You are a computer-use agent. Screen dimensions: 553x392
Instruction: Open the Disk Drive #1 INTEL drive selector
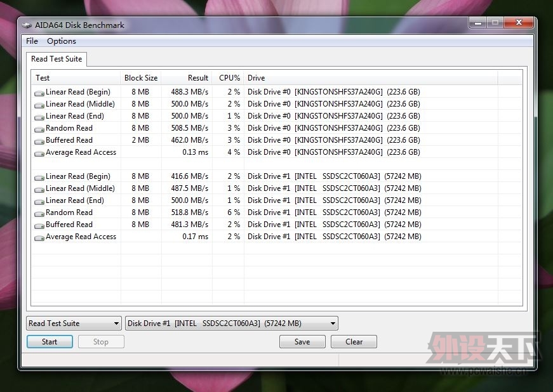[x=231, y=323]
